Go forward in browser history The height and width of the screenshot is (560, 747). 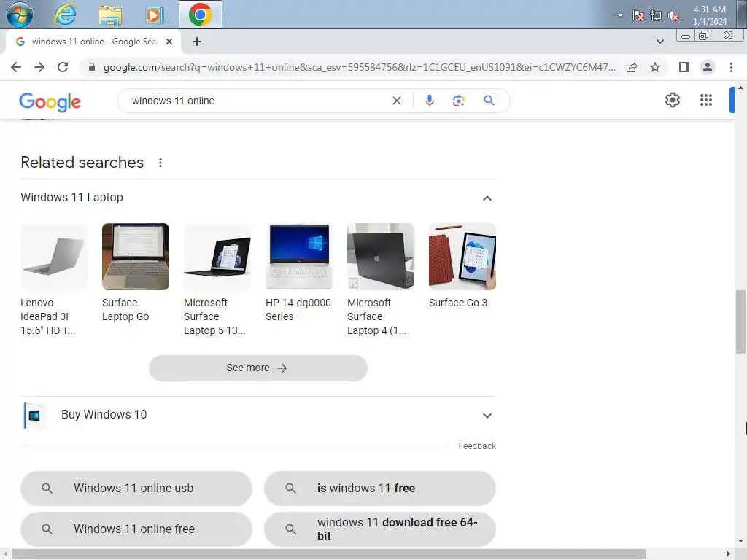tap(39, 67)
